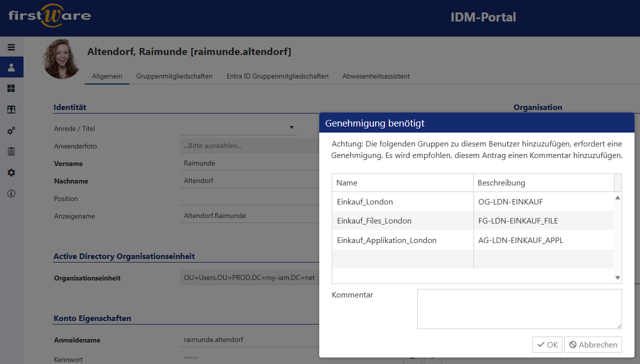Click the info circle sidebar icon

point(11,193)
